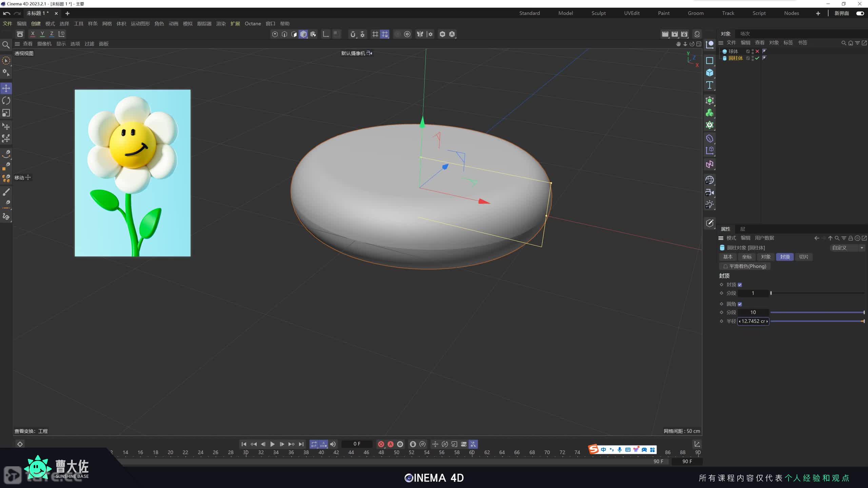Screen dimensions: 868x488
Task: Open the 创建 menu
Action: (36, 24)
